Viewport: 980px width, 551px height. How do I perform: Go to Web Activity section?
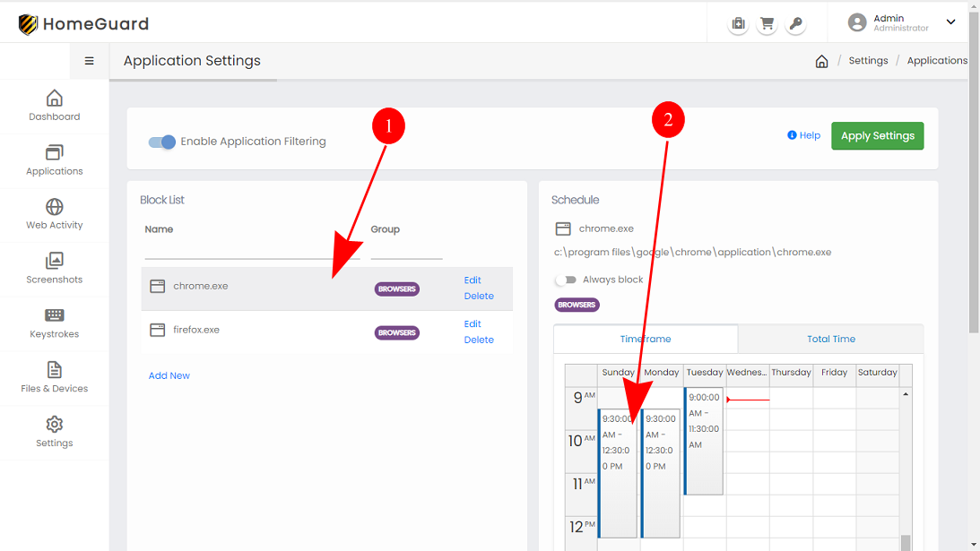tap(55, 215)
